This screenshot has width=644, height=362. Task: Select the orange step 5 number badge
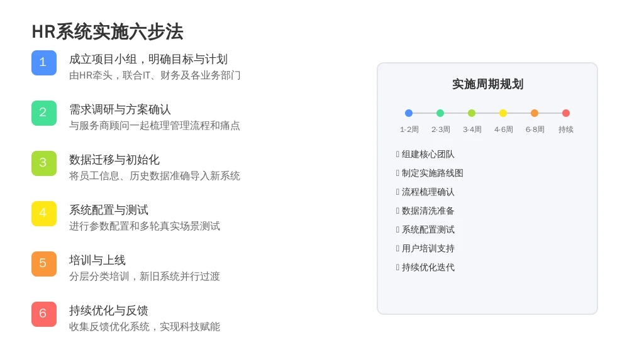(x=44, y=264)
